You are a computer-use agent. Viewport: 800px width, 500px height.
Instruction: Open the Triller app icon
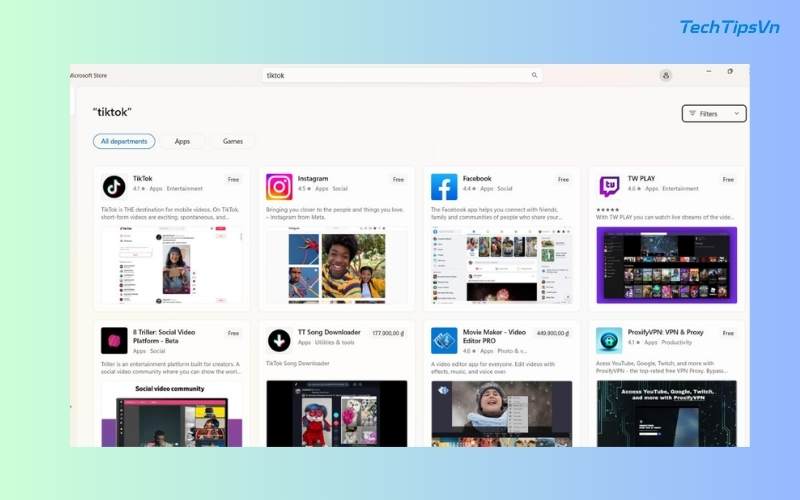(114, 341)
